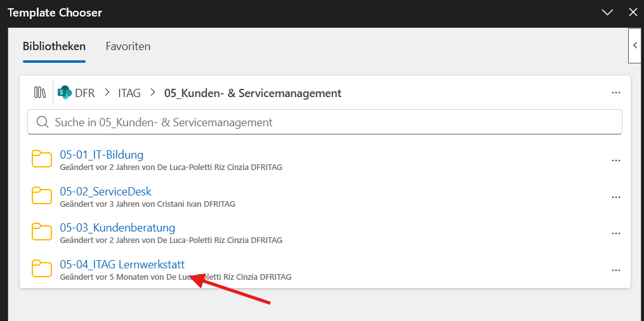Open folder icon of 05-04_ITAG Lernwerkstatt

(42, 268)
